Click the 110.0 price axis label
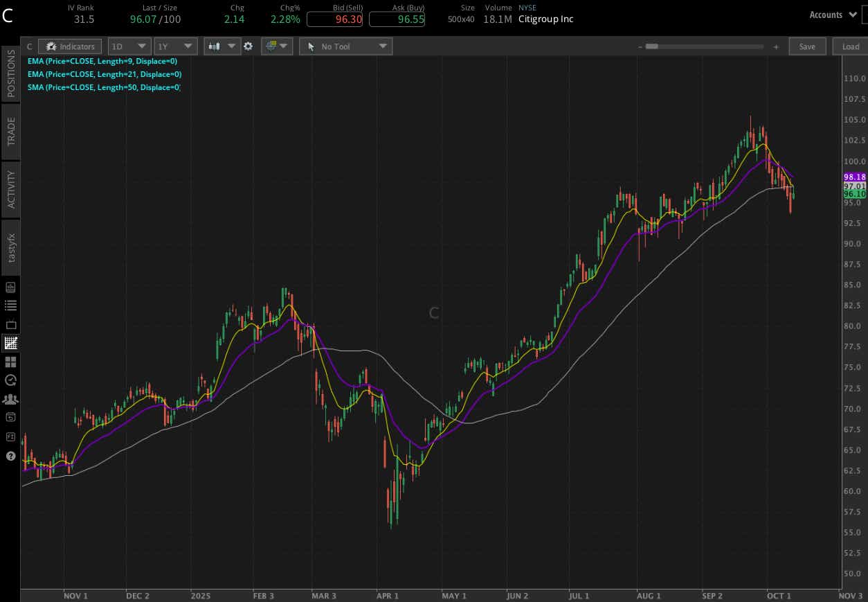Screen dimensions: 868x602 click(856, 78)
